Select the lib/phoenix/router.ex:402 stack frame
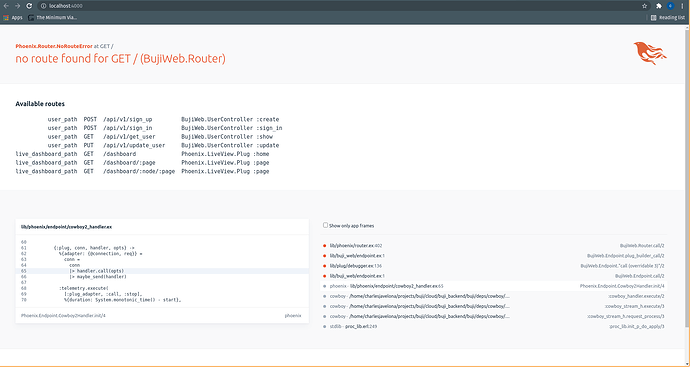690x367 pixels. pyautogui.click(x=493, y=246)
